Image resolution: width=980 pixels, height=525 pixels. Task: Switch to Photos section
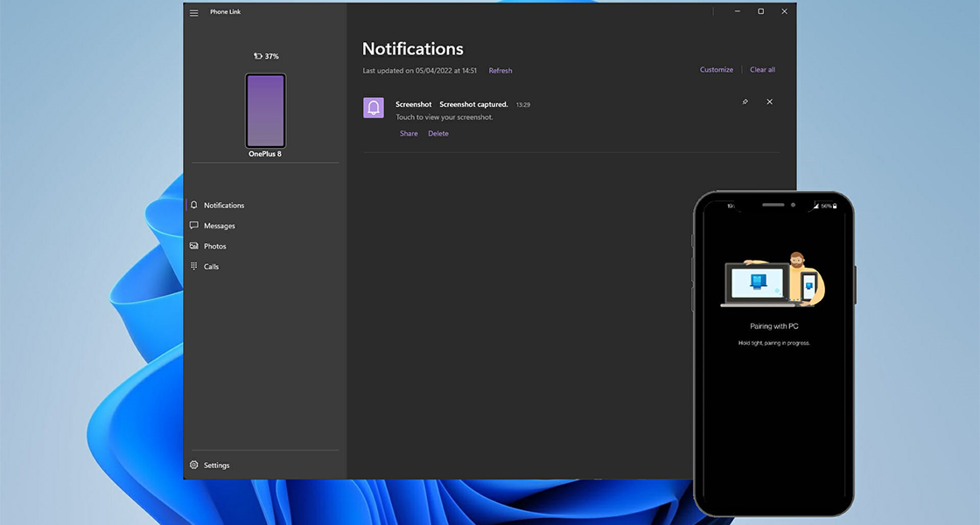215,246
